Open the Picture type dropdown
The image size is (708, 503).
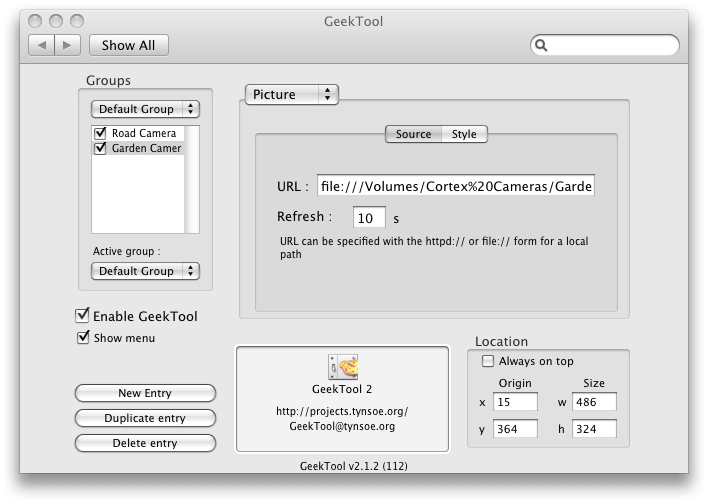pos(292,94)
